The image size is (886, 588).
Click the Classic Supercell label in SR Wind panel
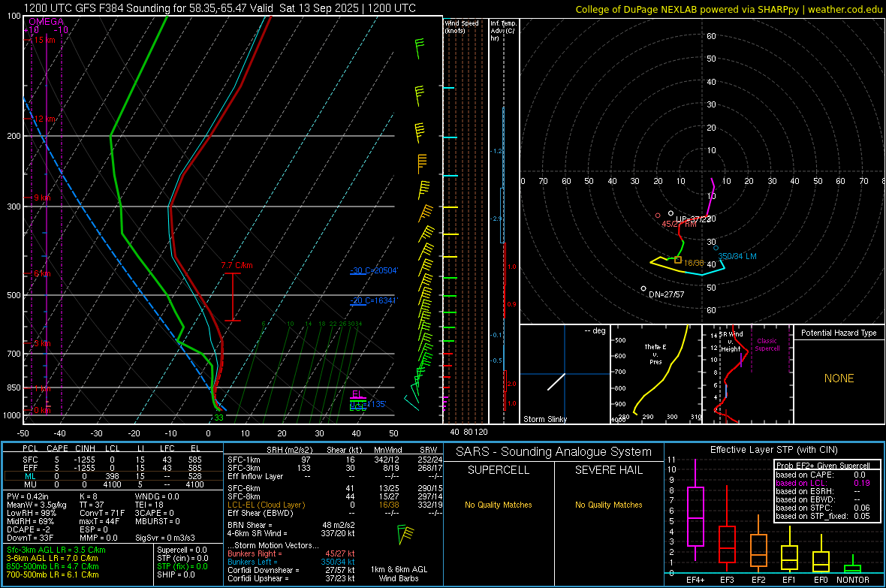767,345
